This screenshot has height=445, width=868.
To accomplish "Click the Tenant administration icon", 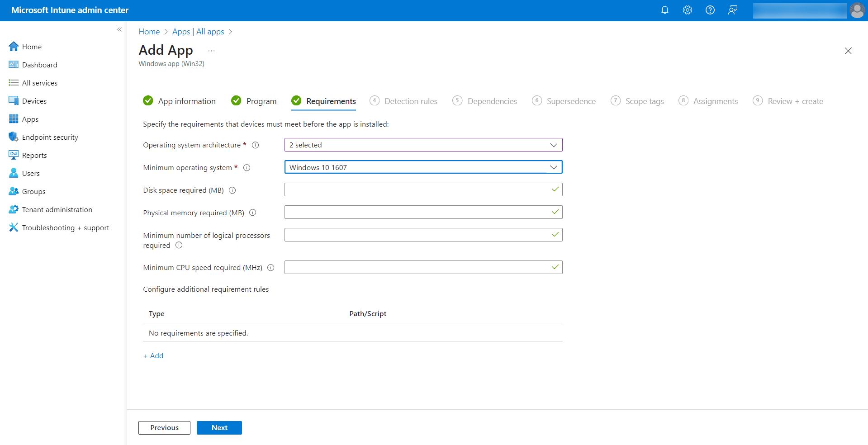I will click(x=14, y=209).
